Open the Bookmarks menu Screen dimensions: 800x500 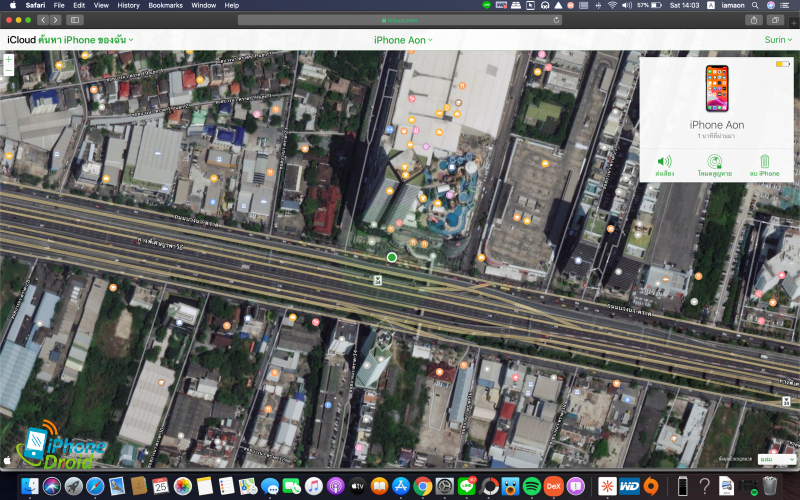click(x=166, y=5)
